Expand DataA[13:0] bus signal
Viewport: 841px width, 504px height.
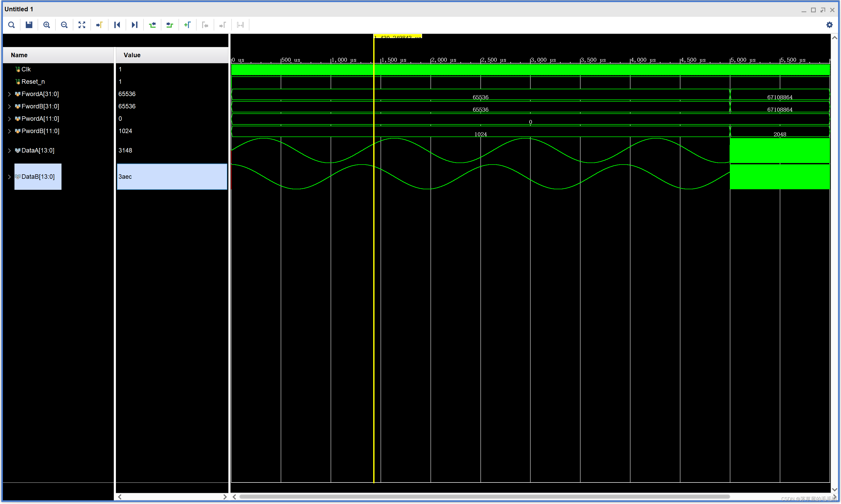tap(9, 150)
